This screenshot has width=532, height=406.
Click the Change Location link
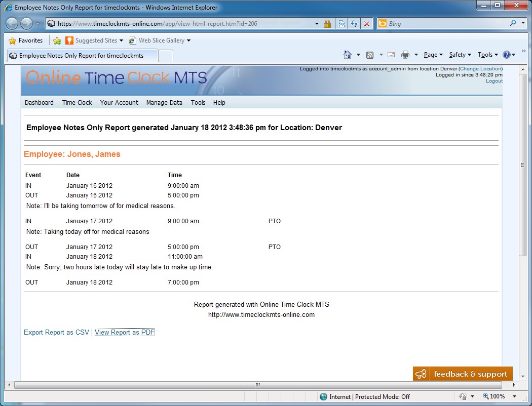[480, 69]
